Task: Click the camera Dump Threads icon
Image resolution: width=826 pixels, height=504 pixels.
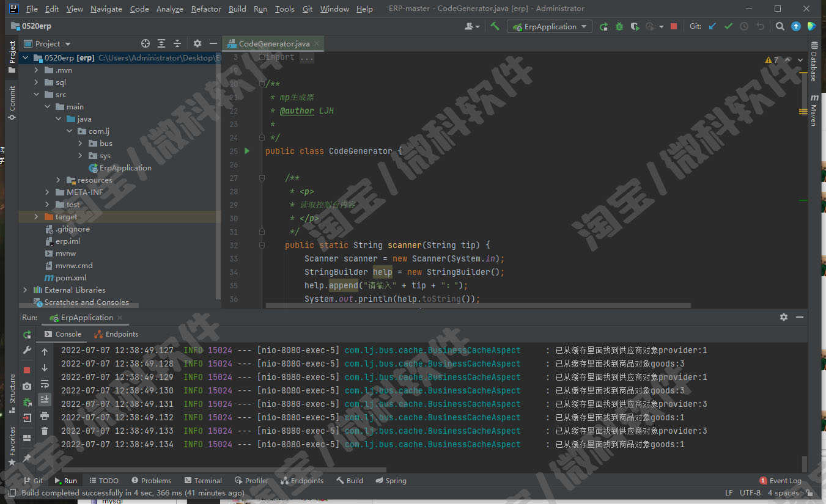Action: [27, 386]
